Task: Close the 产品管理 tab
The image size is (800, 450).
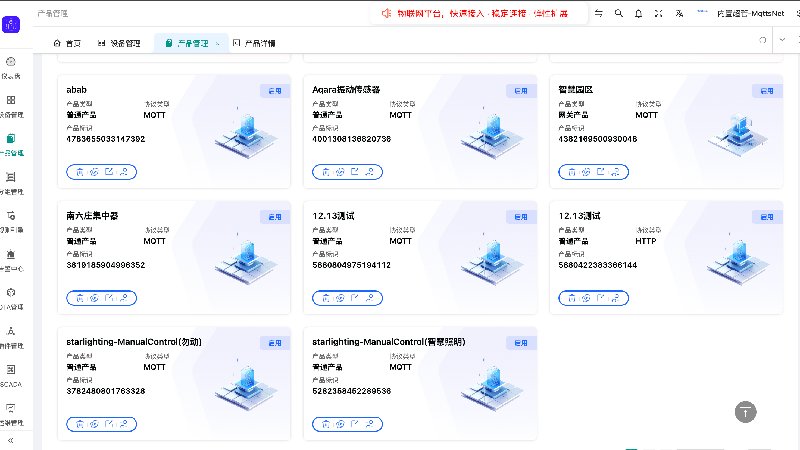Action: (218, 43)
